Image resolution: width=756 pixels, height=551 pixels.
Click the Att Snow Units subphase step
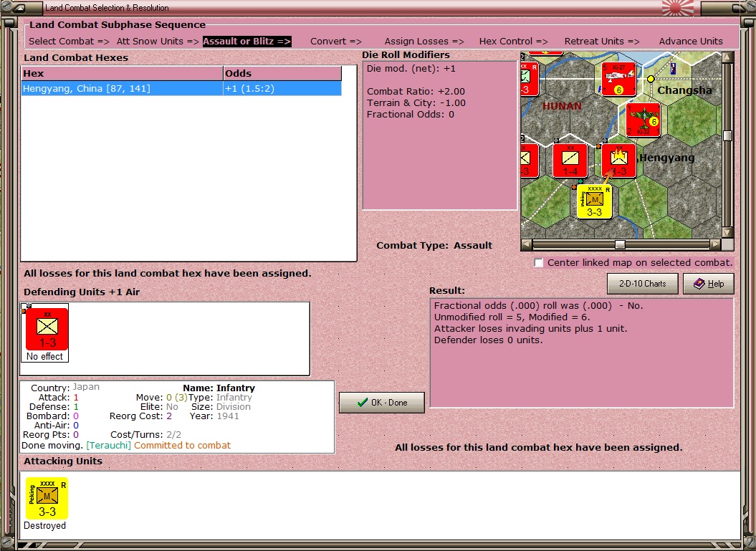[157, 42]
